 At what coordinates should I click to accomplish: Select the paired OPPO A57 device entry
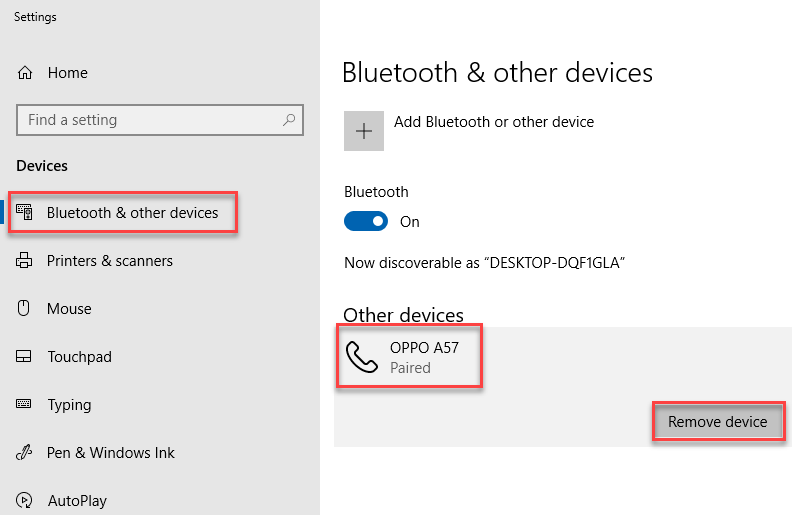pyautogui.click(x=563, y=357)
